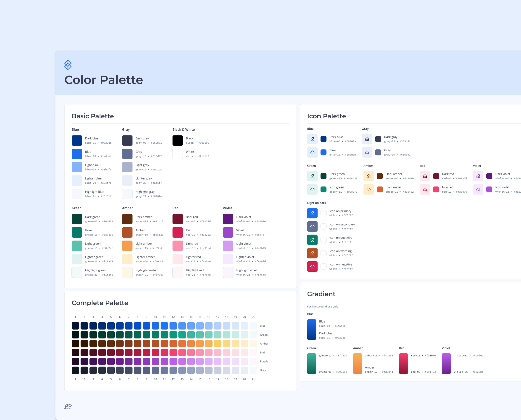The height and width of the screenshot is (420, 521).
Task: Click the Icon on negative white swatch
Action: point(323,266)
